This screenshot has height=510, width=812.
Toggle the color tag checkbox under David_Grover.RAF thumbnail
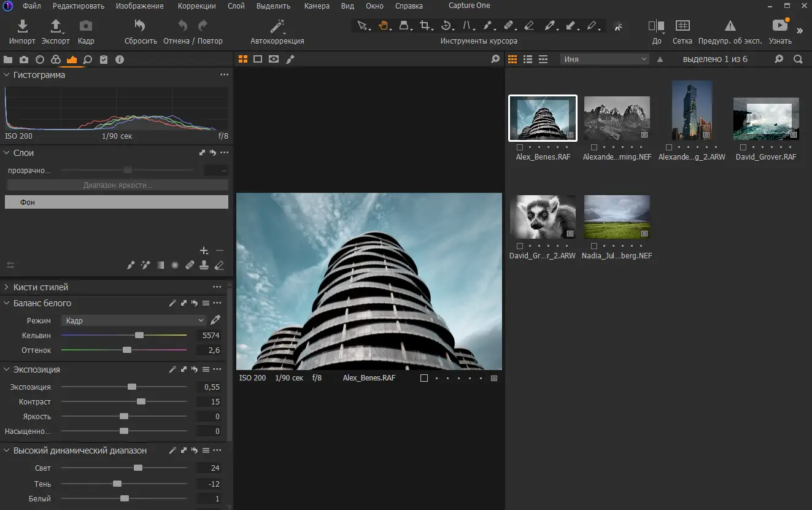[x=743, y=147]
